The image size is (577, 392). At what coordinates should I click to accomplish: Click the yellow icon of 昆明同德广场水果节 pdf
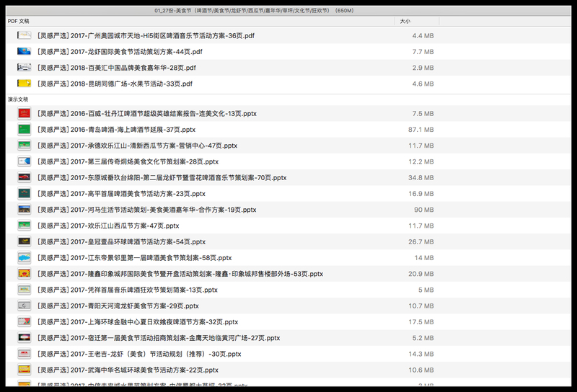point(25,84)
